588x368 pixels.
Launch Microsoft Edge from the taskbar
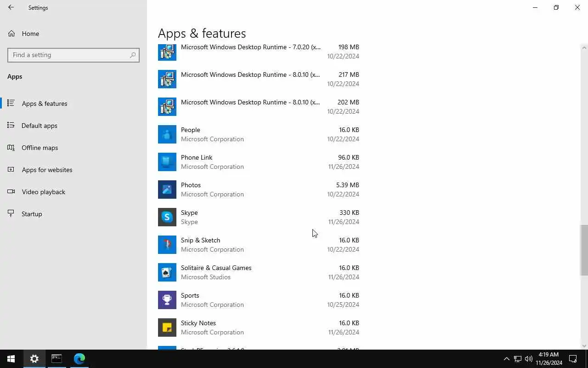[x=79, y=359]
